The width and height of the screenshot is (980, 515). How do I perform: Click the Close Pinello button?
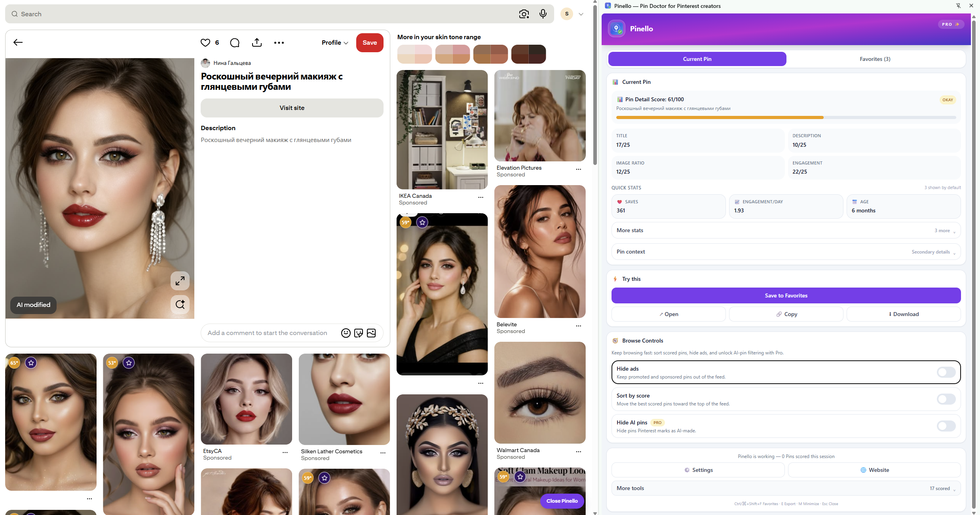[x=562, y=501]
